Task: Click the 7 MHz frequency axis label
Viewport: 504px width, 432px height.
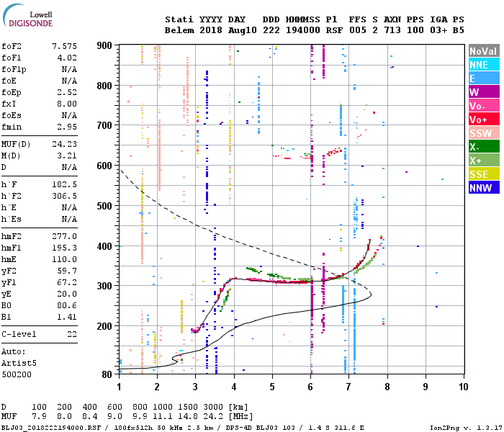Action: pyautogui.click(x=348, y=387)
